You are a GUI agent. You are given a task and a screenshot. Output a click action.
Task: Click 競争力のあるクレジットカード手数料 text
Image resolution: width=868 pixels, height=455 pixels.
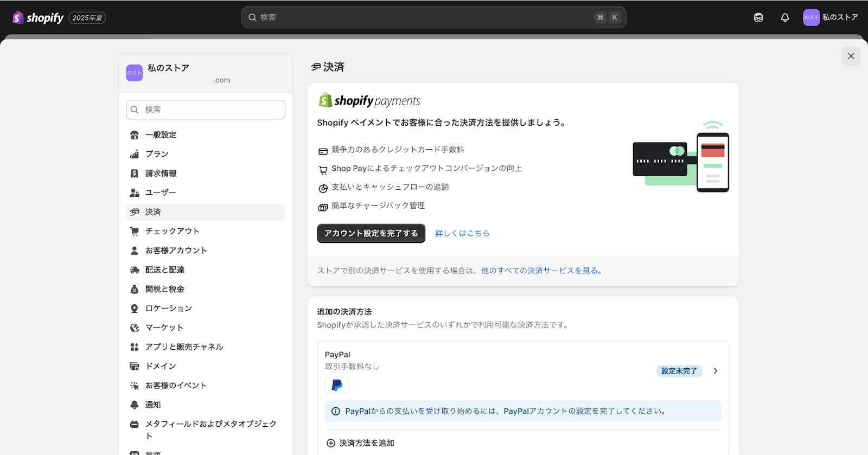[398, 150]
